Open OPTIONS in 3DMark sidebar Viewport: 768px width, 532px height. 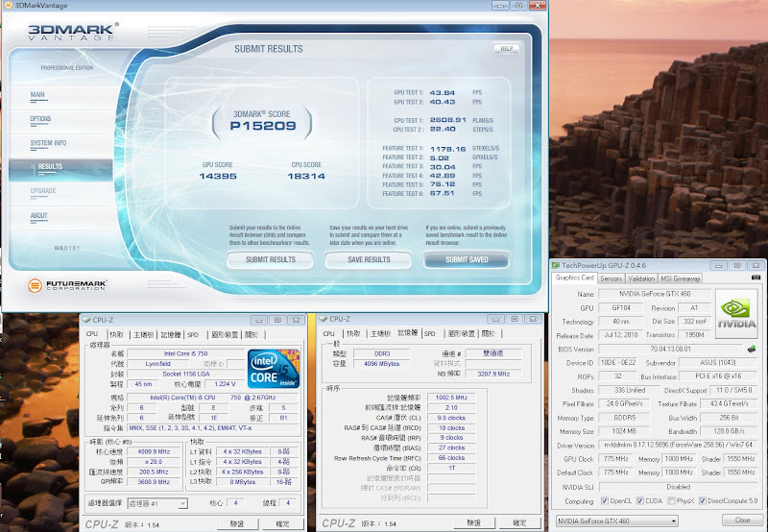click(40, 120)
